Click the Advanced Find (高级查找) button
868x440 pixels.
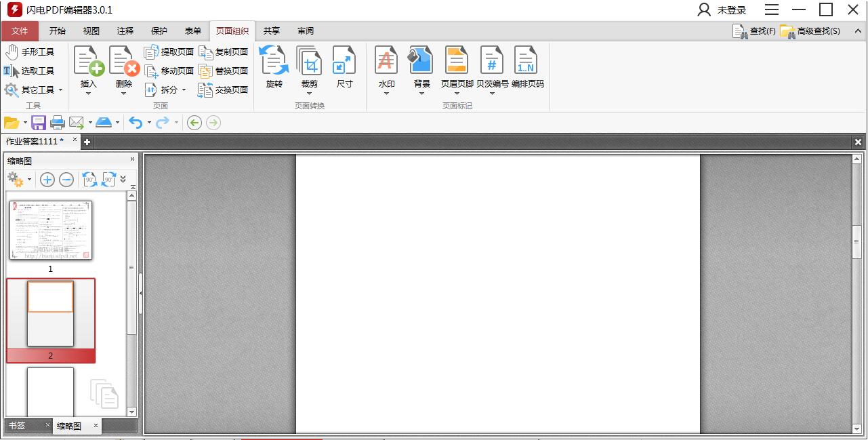tap(811, 31)
